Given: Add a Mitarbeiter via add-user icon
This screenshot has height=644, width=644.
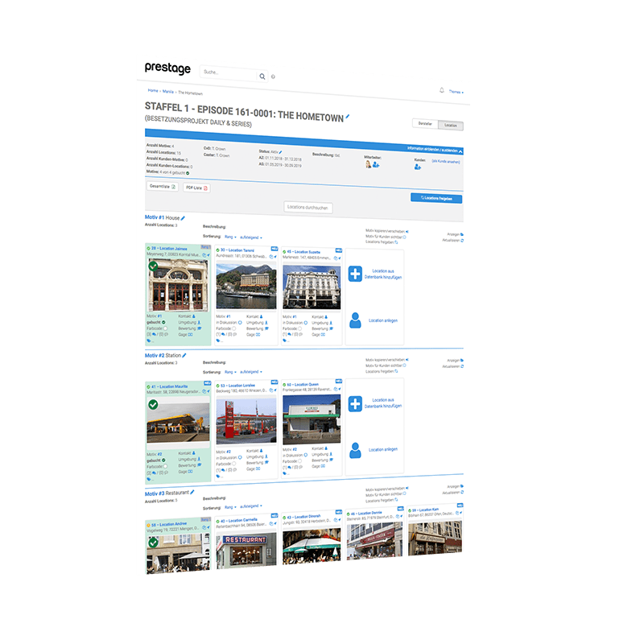Looking at the screenshot, I should [x=376, y=165].
